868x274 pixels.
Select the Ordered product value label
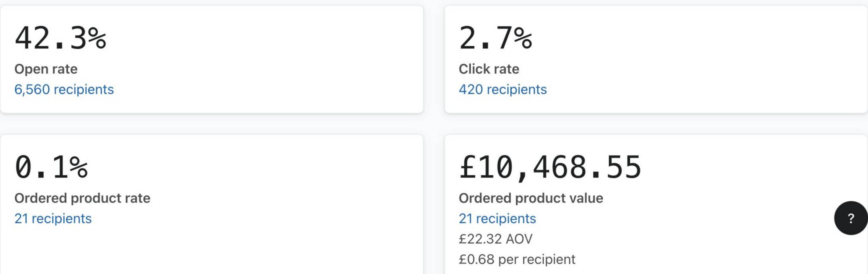pyautogui.click(x=531, y=198)
